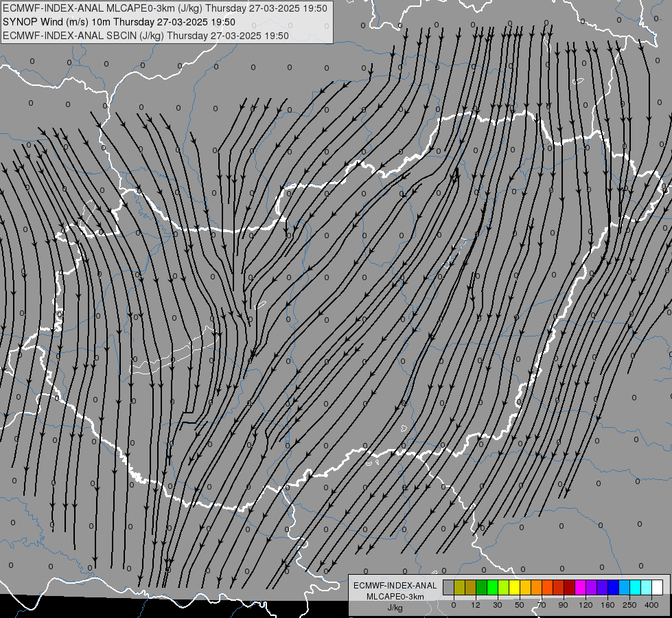Viewport: 672px width, 618px height.
Task: Click the legend value 120
Action: pos(586,605)
